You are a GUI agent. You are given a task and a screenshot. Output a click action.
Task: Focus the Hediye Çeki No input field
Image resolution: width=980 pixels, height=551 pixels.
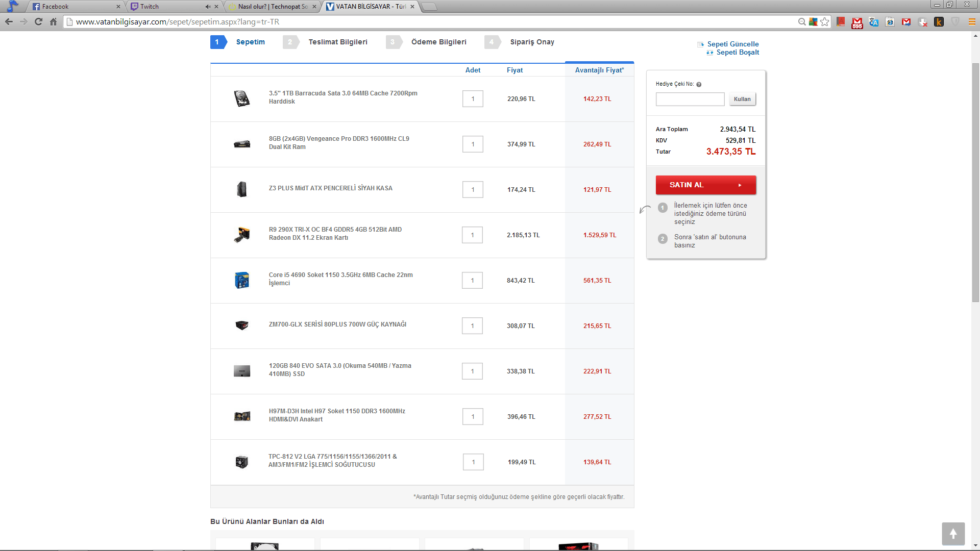690,99
